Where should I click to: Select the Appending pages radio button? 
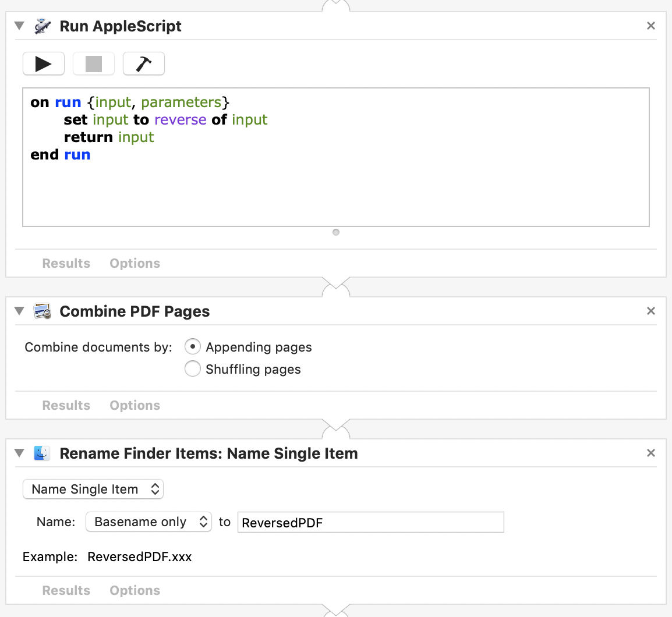pos(193,347)
